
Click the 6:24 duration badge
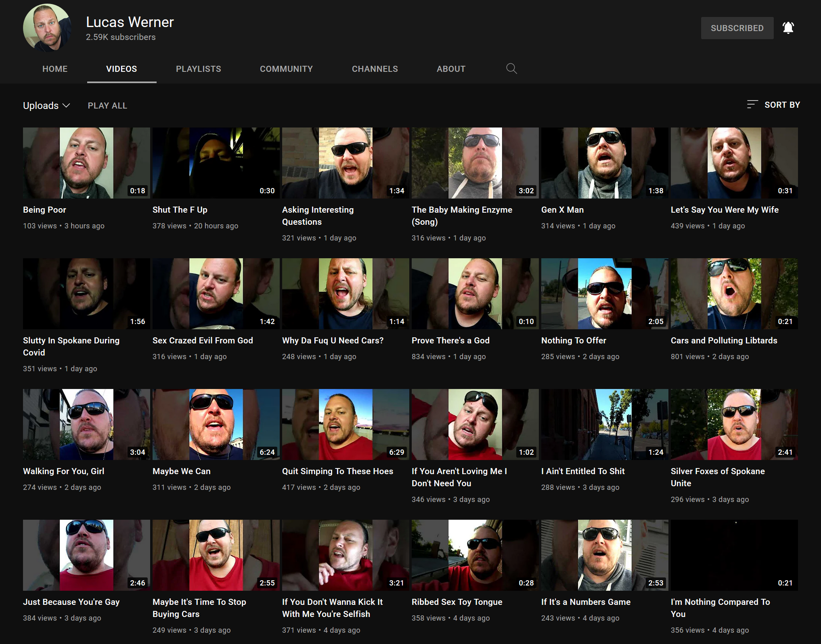(x=267, y=452)
